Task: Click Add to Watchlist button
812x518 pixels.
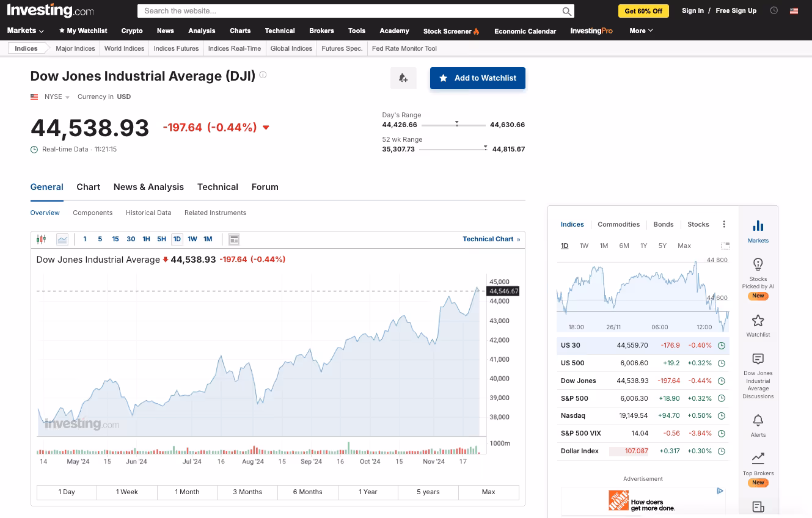Action: click(x=477, y=78)
